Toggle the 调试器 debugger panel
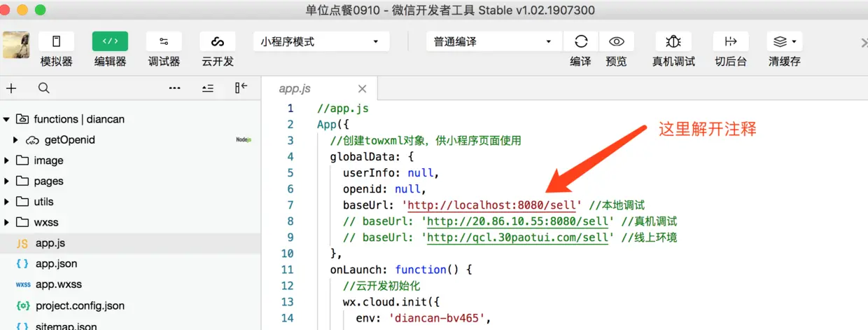Viewport: 868px width, 330px height. [x=164, y=41]
